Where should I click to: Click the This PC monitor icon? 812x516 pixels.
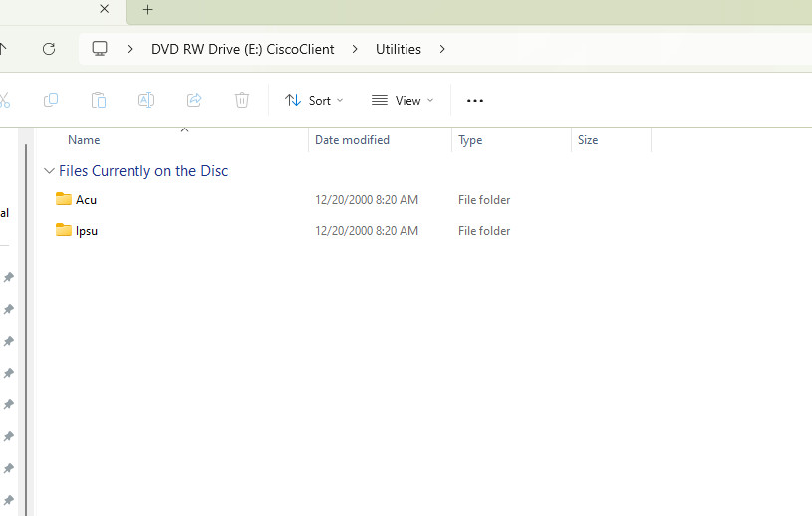coord(100,49)
